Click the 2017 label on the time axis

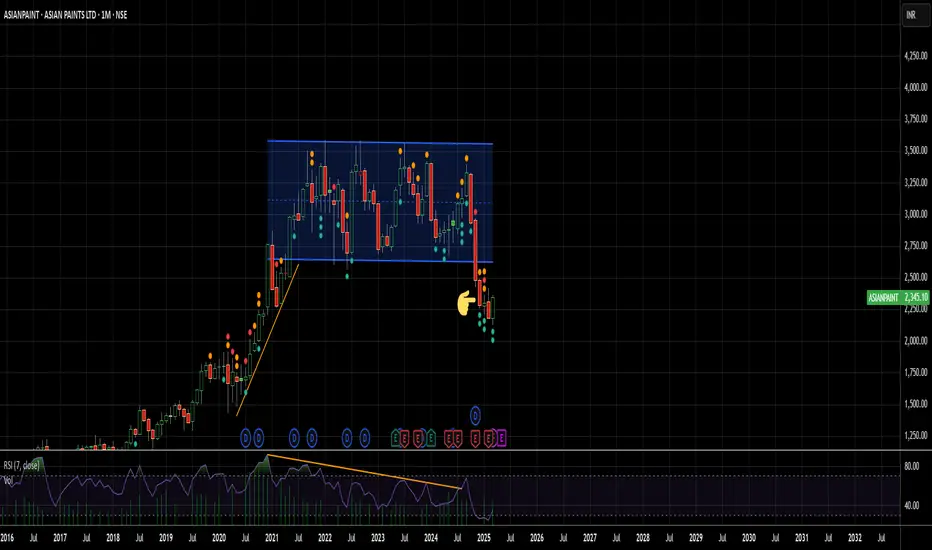(60, 538)
